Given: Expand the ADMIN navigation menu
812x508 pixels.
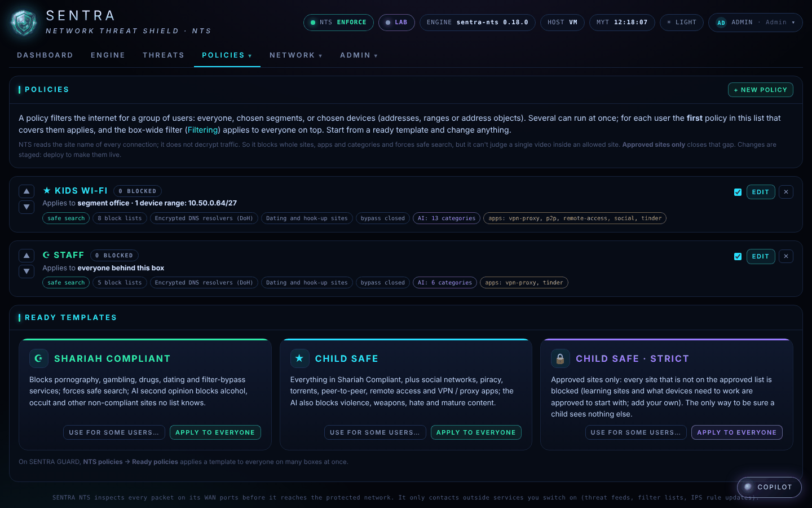Looking at the screenshot, I should 359,55.
